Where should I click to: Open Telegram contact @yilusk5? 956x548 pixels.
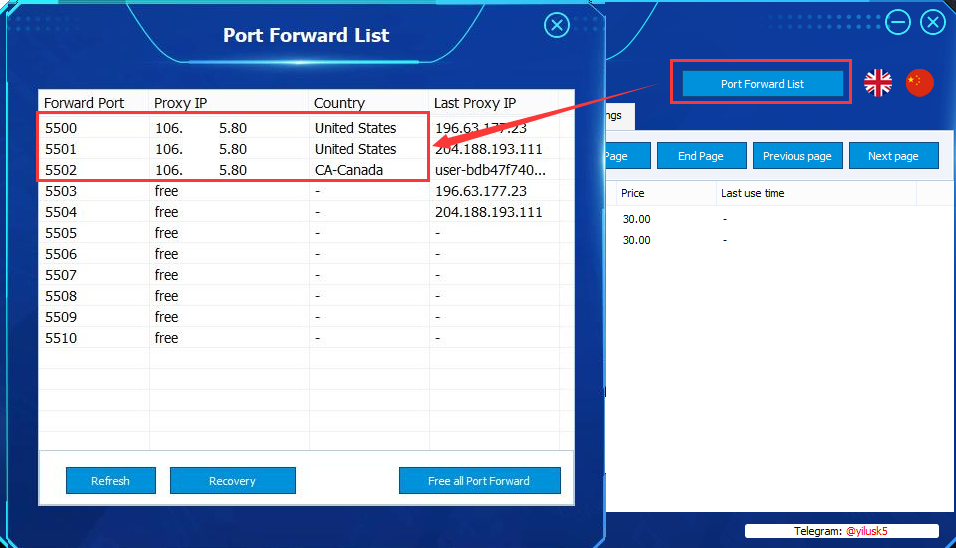[x=866, y=531]
